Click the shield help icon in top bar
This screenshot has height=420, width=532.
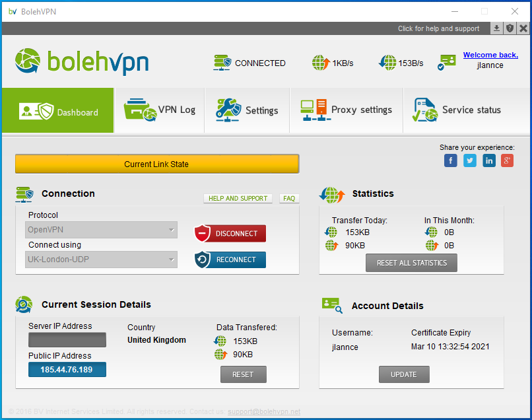pos(510,28)
